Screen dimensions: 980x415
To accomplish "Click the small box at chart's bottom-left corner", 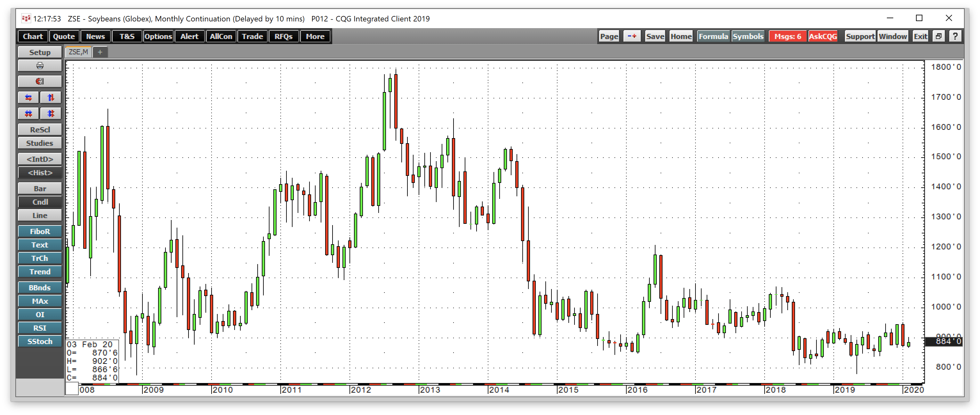I will [x=72, y=389].
